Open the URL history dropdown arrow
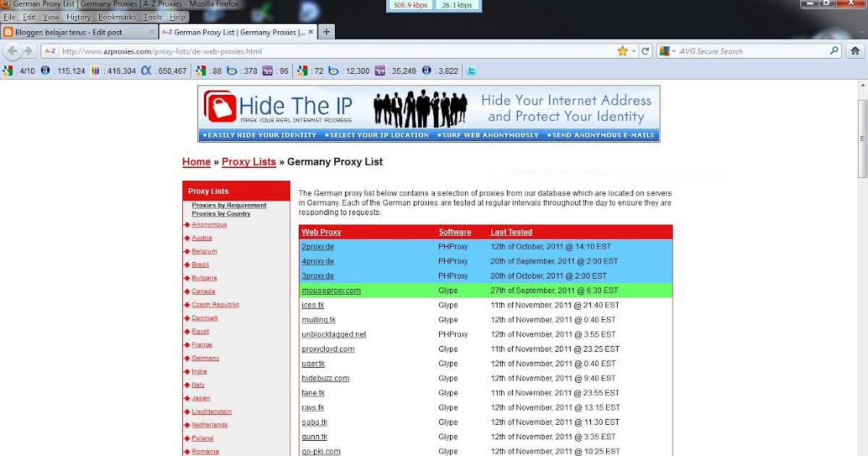This screenshot has width=868, height=456. click(x=634, y=51)
